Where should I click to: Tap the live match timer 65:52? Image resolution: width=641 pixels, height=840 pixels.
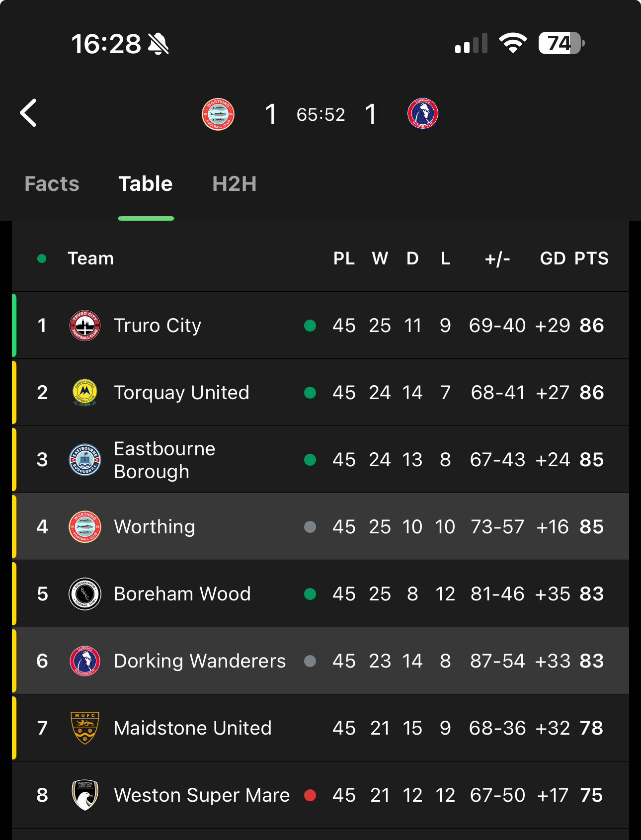pos(321,115)
